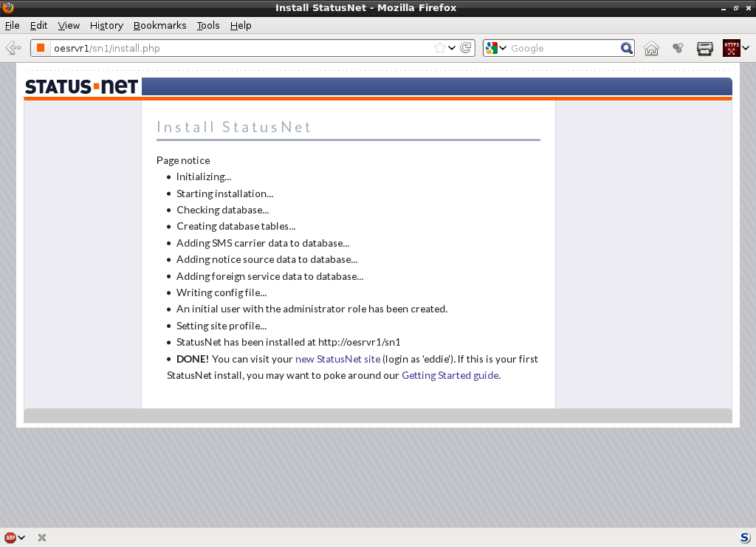Click 'Creating database tables...' list item

236,226
